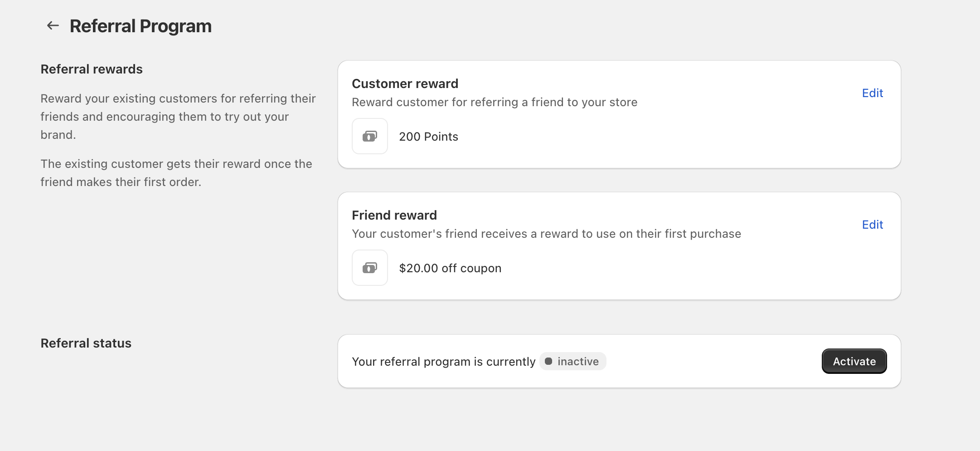The image size is (980, 451).
Task: Click the 200 Points value
Action: [428, 136]
